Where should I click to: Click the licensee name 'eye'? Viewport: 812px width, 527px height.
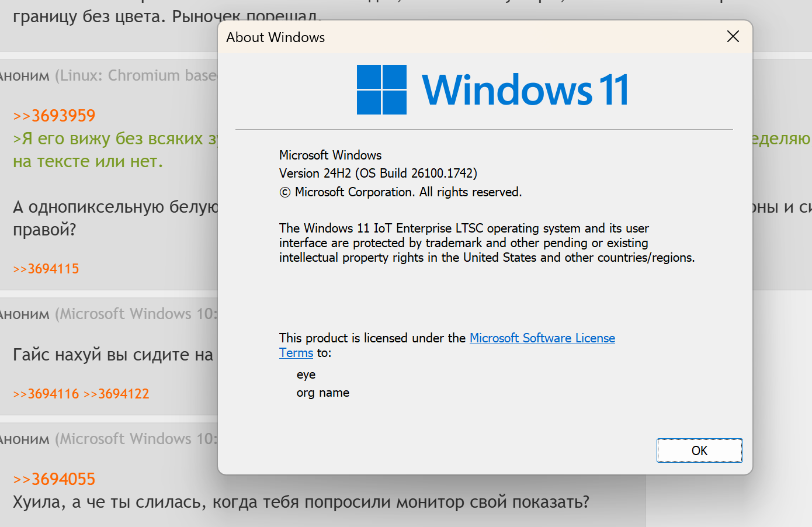[x=306, y=375]
